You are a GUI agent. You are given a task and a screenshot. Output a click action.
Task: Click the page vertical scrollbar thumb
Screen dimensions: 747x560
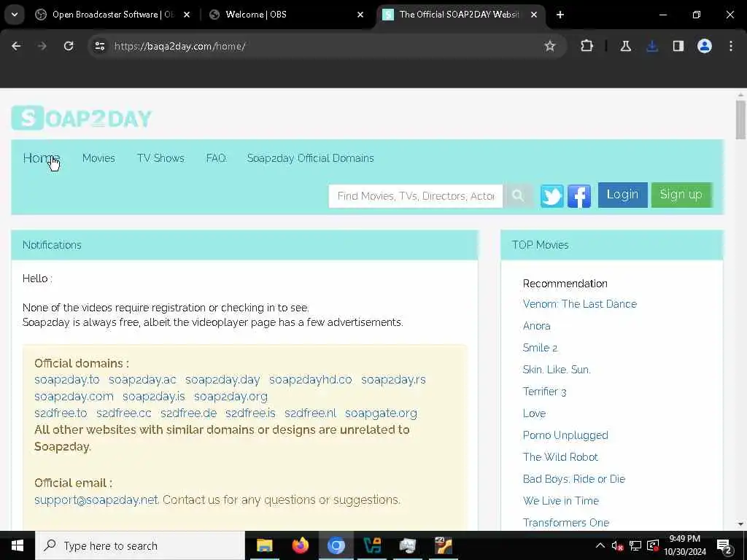tap(740, 120)
